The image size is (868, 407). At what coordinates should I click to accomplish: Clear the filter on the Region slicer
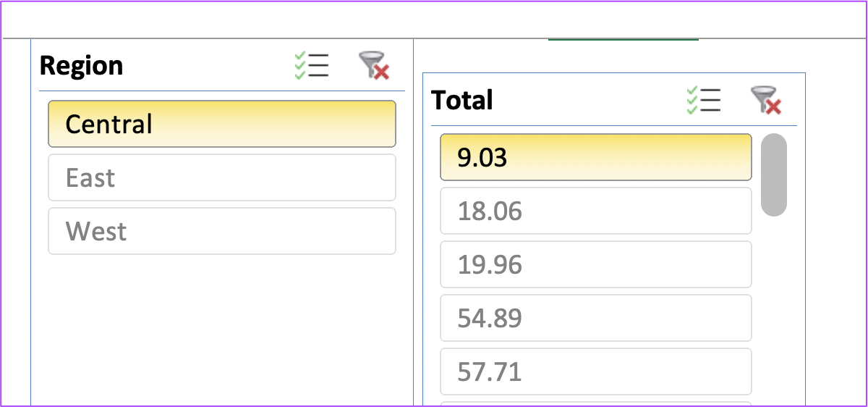[375, 66]
